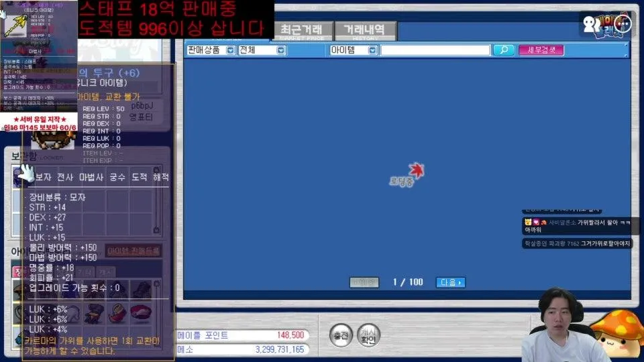The width and height of the screenshot is (644, 362).
Task: Click the staff weapon thumbnail at top left
Action: 15,25
